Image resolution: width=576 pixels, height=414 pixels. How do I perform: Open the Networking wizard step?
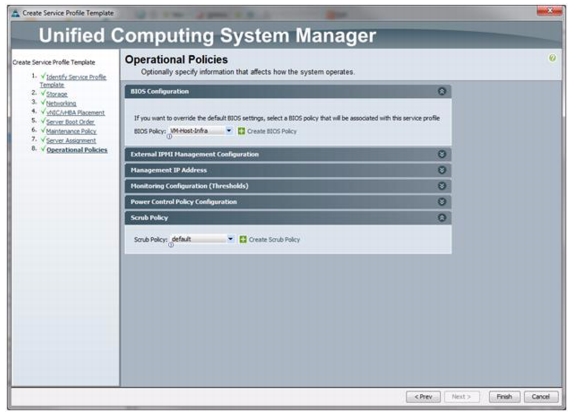pyautogui.click(x=61, y=103)
